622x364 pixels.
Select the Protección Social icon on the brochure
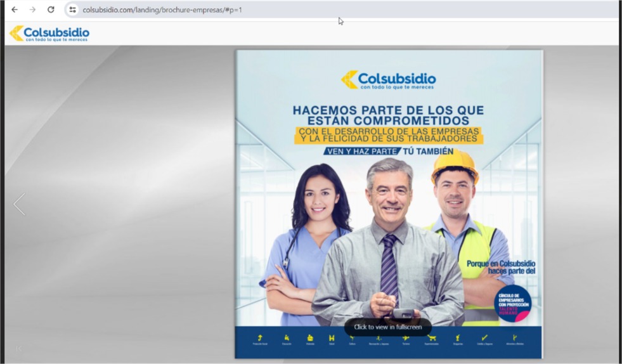[259, 338]
